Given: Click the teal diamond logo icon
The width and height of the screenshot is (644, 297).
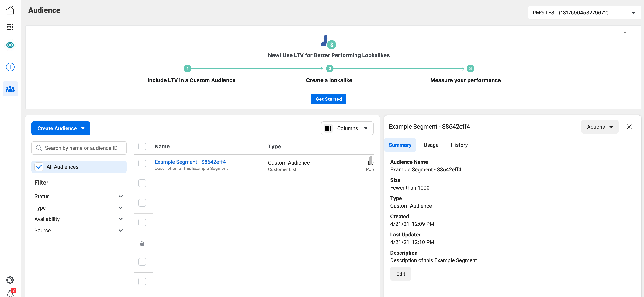Looking at the screenshot, I should 10,45.
